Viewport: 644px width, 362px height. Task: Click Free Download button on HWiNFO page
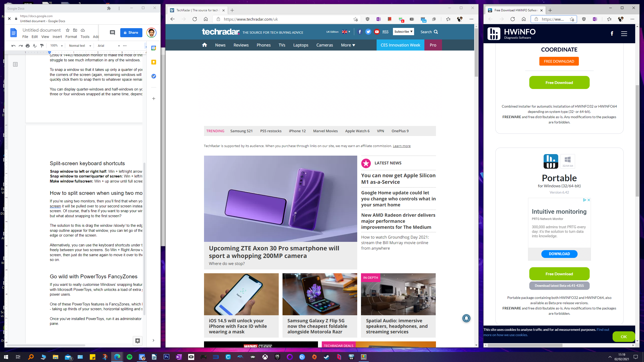(x=559, y=82)
